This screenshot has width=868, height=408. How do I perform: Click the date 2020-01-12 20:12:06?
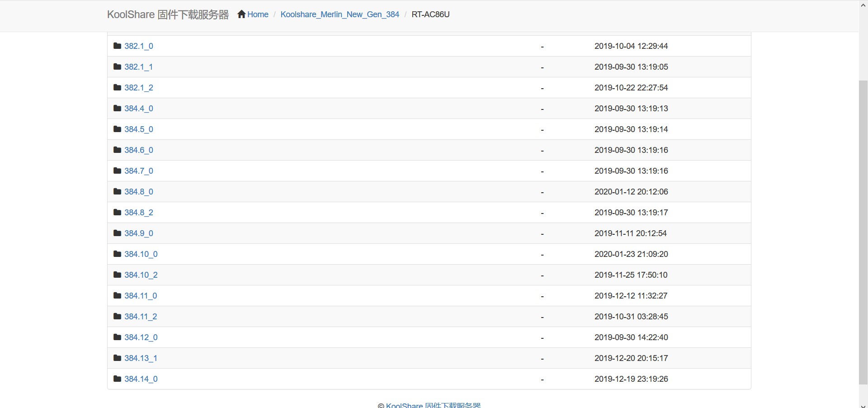(x=631, y=192)
